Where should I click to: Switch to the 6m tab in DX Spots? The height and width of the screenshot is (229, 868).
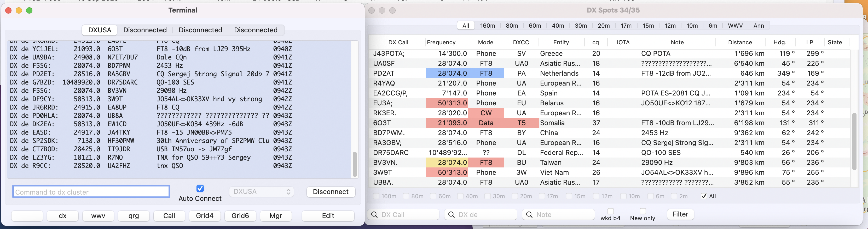tap(713, 26)
